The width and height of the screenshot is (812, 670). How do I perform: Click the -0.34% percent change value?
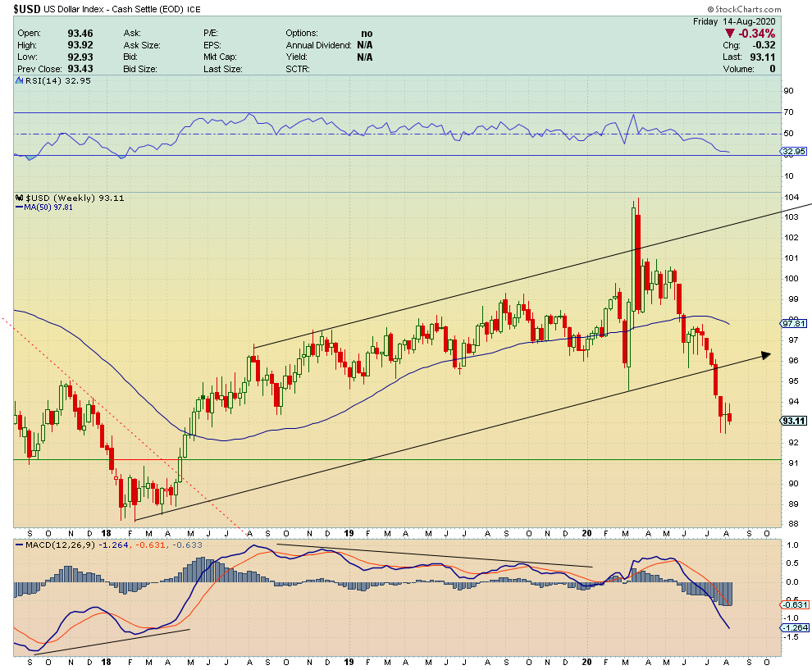[x=757, y=34]
